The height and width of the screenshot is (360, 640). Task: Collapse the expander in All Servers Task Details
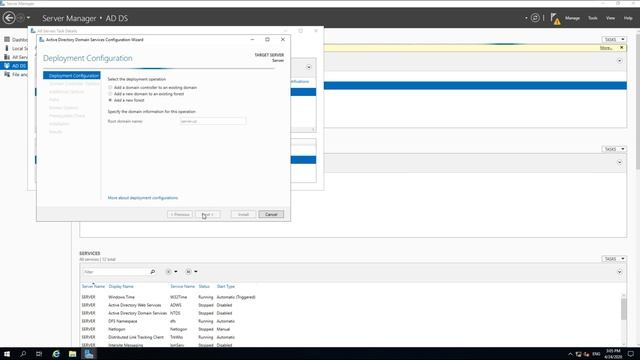click(x=309, y=67)
